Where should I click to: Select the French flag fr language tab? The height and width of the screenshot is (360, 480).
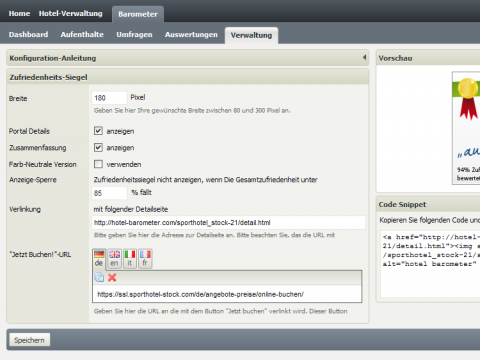pos(145,259)
